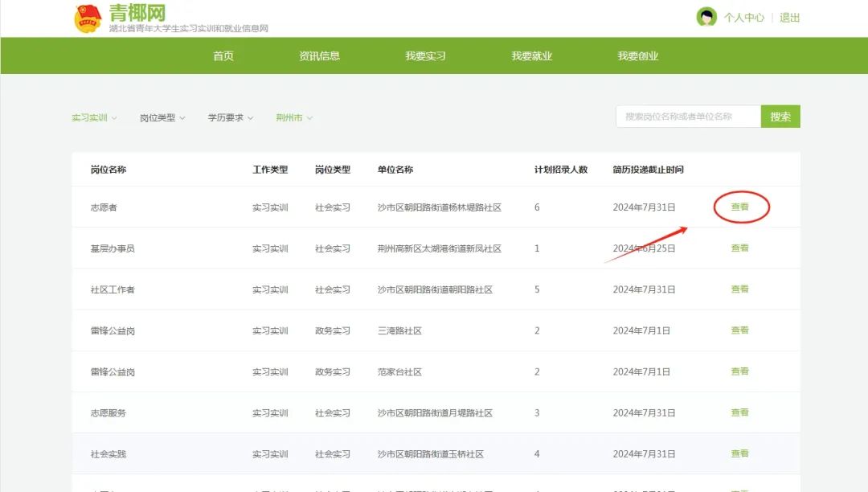Expand the 实习实训 filter dropdown
Screen dimensions: 868x492
pyautogui.click(x=93, y=117)
